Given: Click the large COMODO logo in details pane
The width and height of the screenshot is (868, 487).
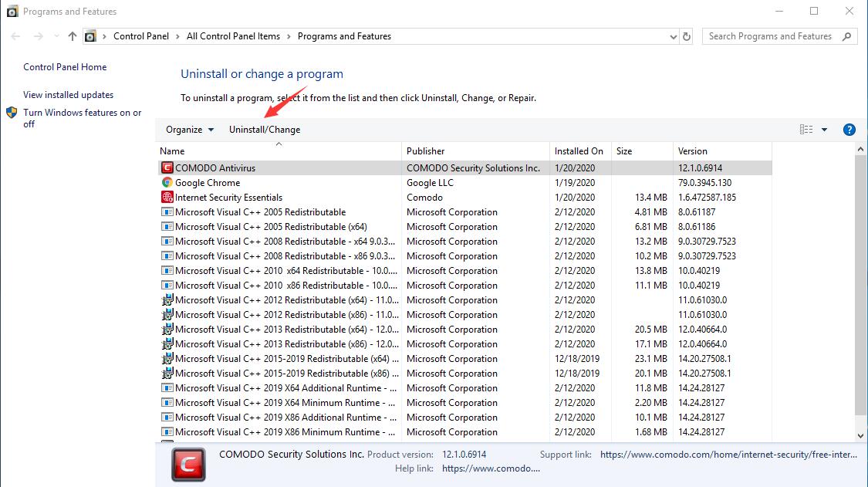Looking at the screenshot, I should (x=188, y=465).
